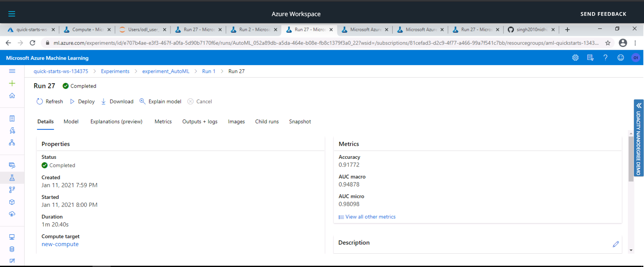Image resolution: width=644 pixels, height=267 pixels.
Task: Open the Outputs + logs tab
Action: pyautogui.click(x=200, y=122)
